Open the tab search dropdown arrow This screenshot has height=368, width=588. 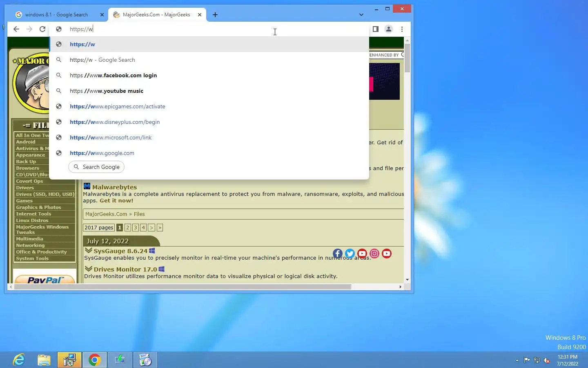pos(361,15)
